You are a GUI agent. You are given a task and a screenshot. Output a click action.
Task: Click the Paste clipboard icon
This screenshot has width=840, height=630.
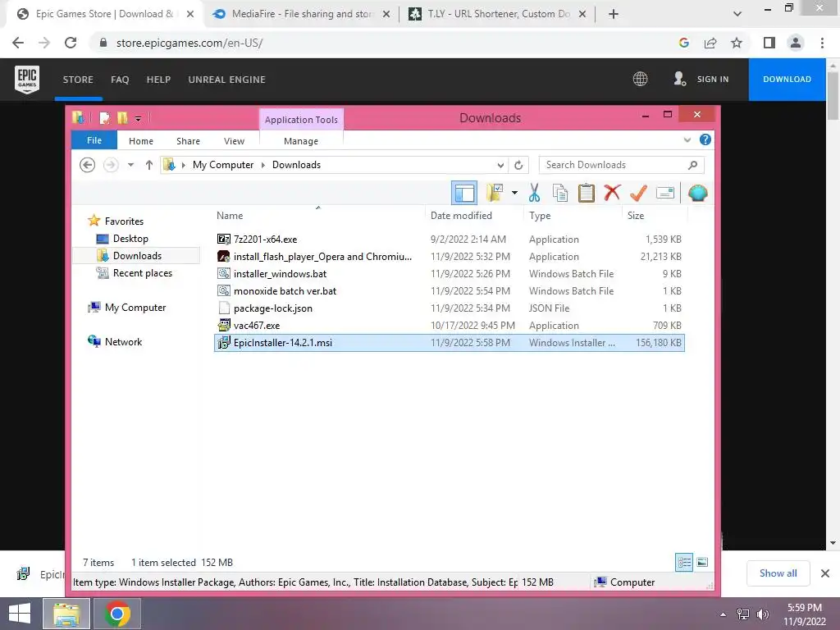click(x=586, y=193)
